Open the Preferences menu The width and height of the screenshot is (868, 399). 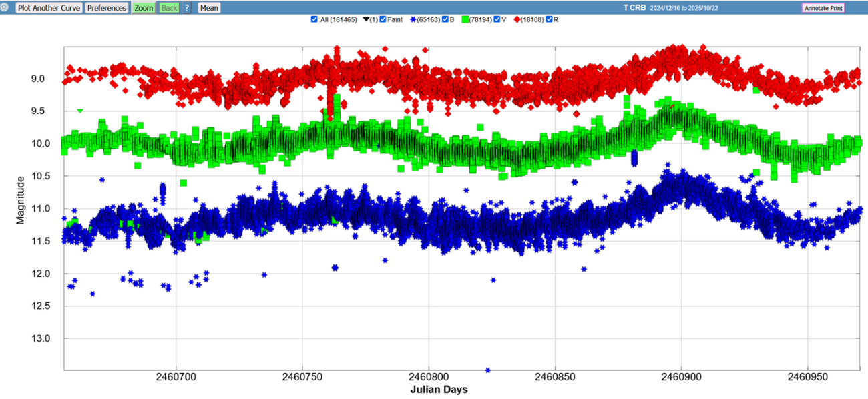[x=107, y=8]
